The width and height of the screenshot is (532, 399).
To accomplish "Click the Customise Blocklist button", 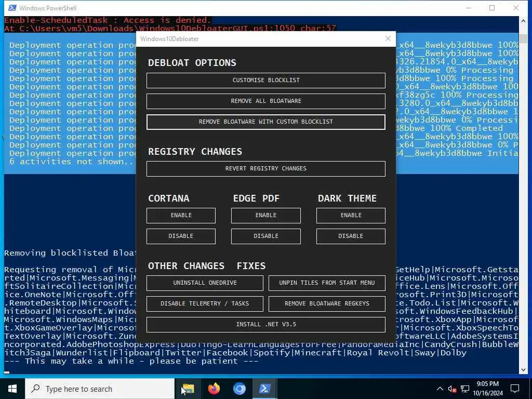I will pos(265,81).
